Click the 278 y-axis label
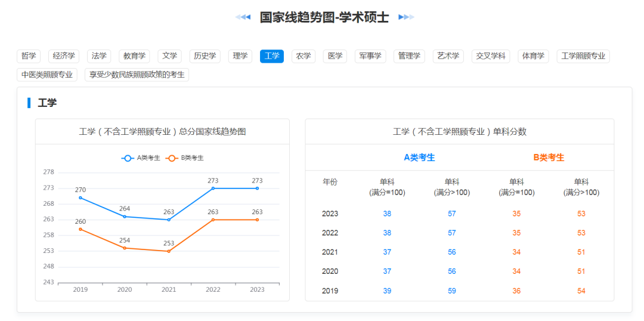This screenshot has height=321, width=644. pos(48,172)
